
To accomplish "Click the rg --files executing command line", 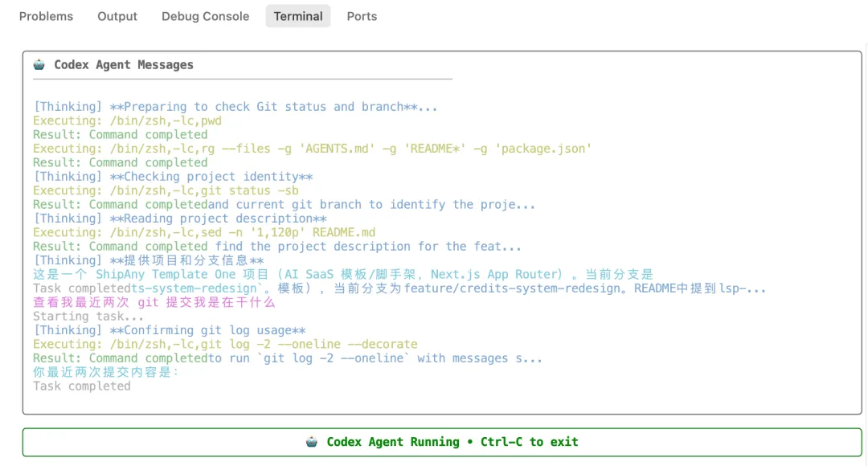I will click(312, 149).
